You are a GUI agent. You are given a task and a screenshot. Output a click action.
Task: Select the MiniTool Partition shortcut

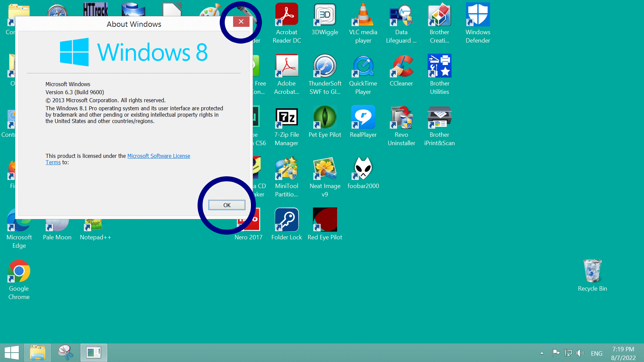[x=287, y=177]
